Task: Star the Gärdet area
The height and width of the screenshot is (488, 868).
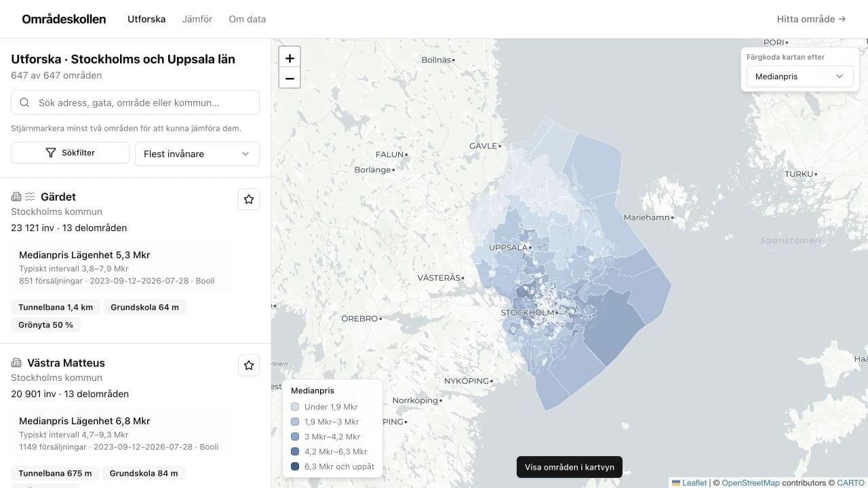Action: point(249,199)
